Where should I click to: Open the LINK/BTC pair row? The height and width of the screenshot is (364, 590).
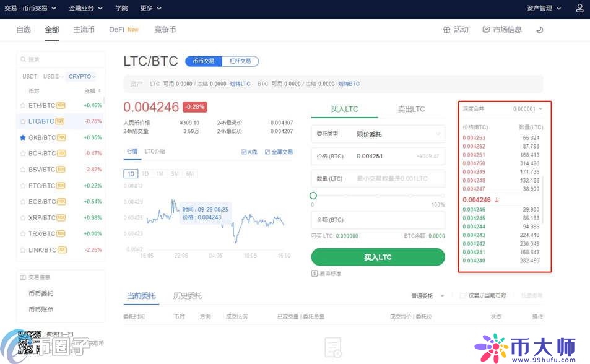coord(61,249)
